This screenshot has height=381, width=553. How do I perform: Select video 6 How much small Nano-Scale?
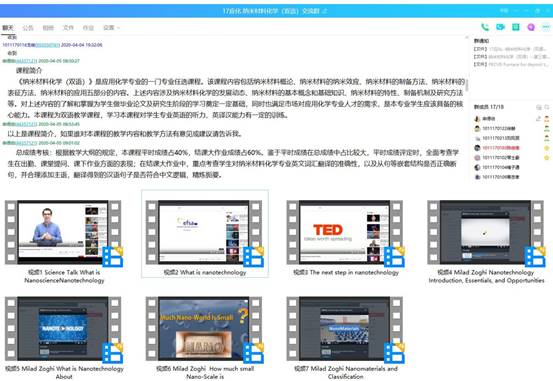click(205, 328)
